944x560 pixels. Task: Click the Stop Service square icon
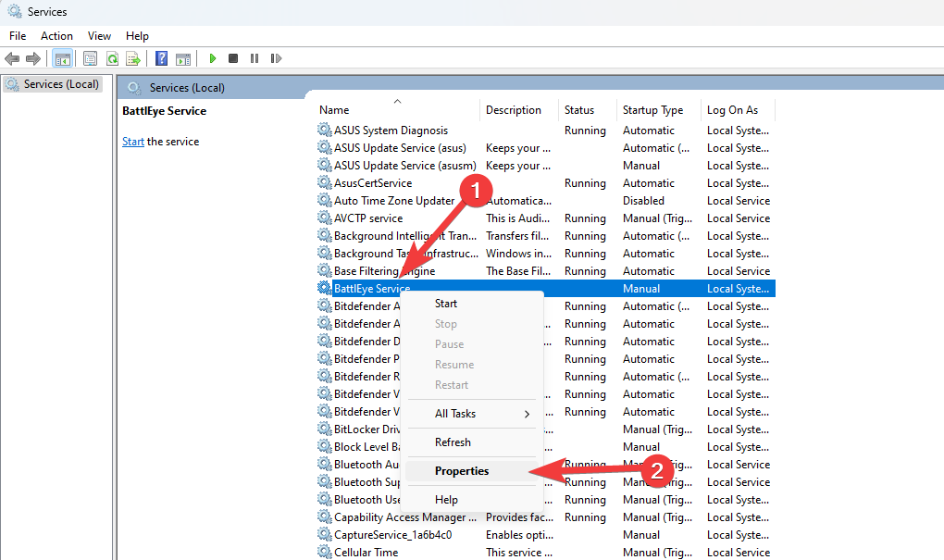[233, 58]
